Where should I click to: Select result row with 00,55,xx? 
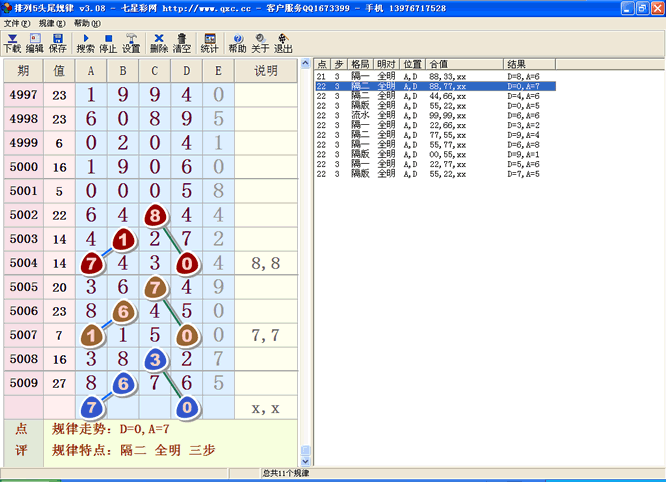pos(435,155)
